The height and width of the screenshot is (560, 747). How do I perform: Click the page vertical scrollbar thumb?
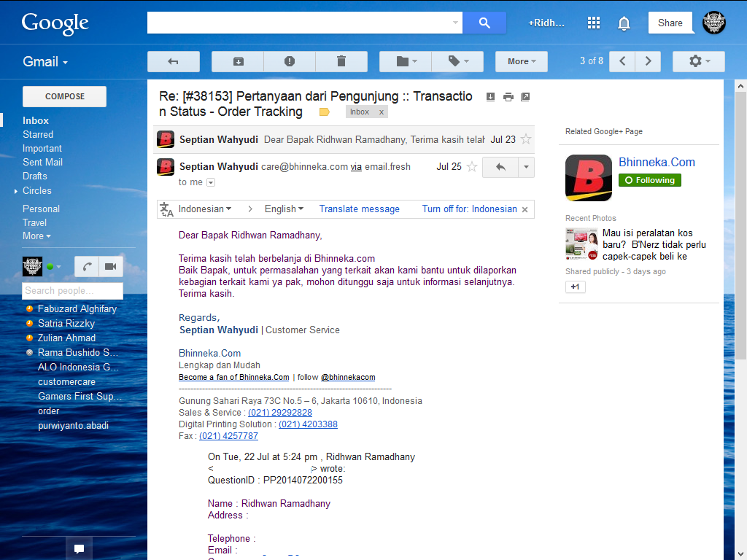(x=740, y=226)
